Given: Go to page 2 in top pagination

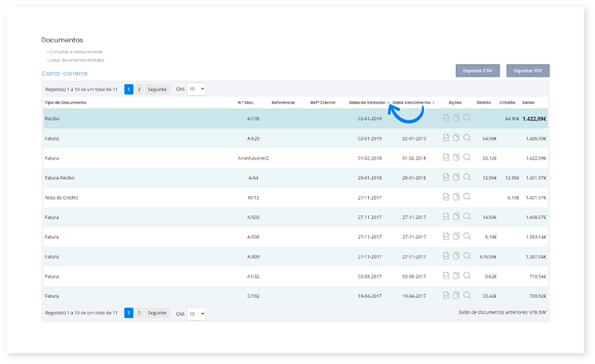Looking at the screenshot, I should (x=139, y=89).
